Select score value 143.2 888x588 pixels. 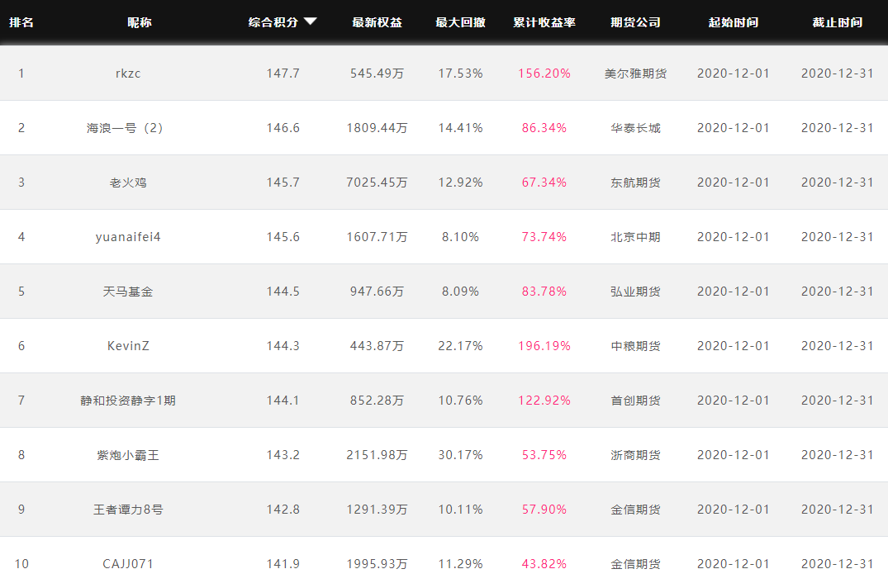(x=283, y=455)
